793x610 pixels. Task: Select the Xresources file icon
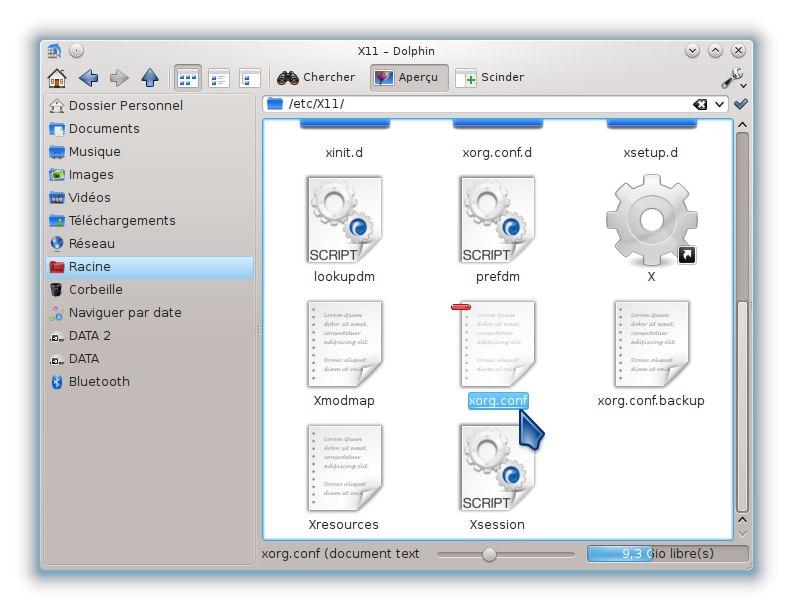[x=344, y=468]
